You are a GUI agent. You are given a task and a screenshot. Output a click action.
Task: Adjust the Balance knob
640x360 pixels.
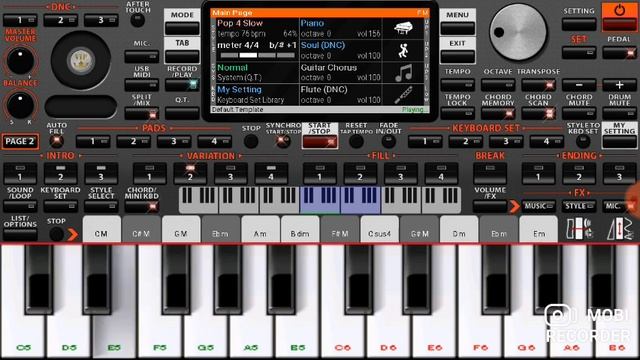[20, 105]
